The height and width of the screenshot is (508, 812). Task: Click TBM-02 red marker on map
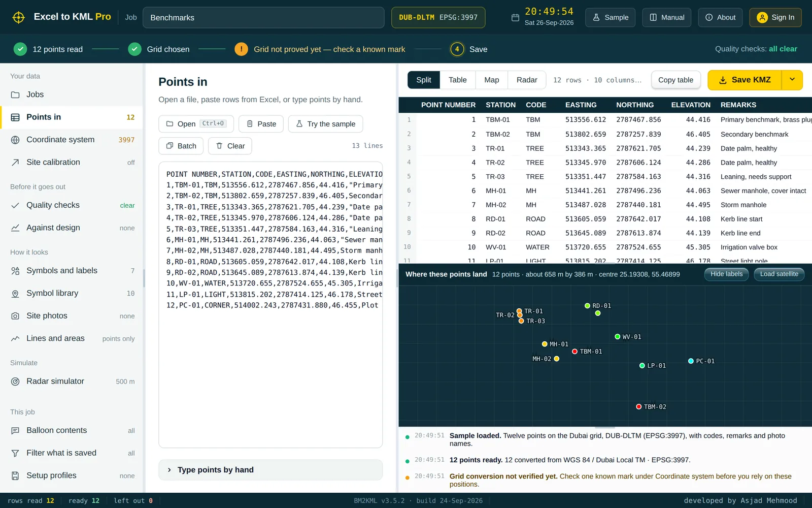(x=638, y=407)
